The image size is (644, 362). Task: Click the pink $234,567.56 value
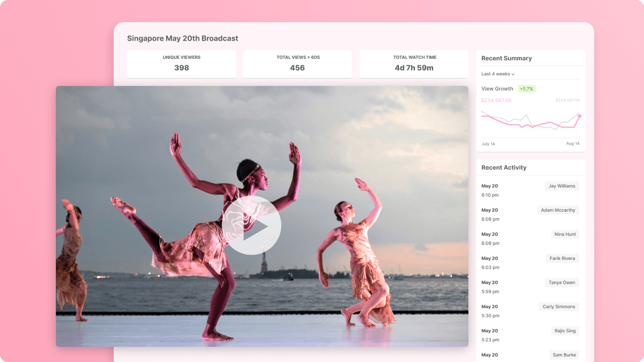click(x=496, y=101)
